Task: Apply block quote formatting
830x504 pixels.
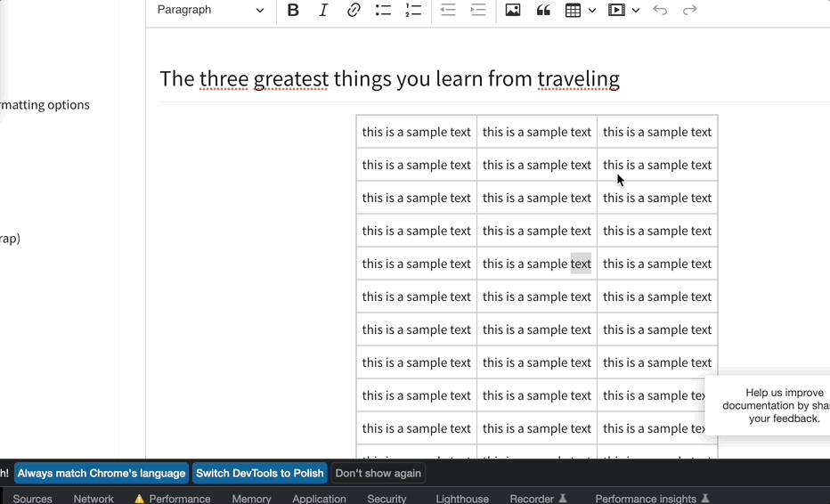Action: pyautogui.click(x=543, y=10)
